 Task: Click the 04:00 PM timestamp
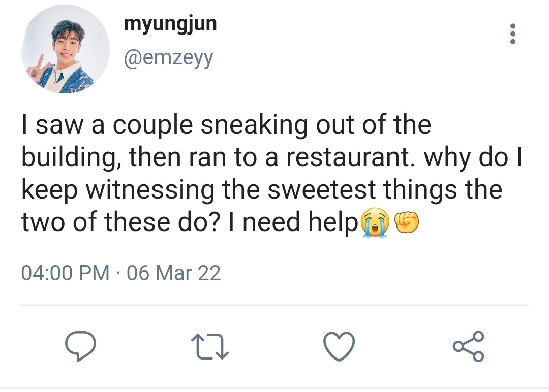coord(65,273)
